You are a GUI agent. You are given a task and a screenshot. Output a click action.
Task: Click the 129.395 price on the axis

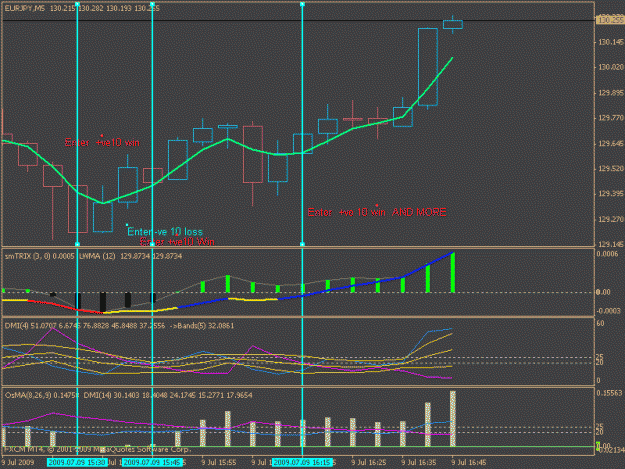[x=610, y=194]
